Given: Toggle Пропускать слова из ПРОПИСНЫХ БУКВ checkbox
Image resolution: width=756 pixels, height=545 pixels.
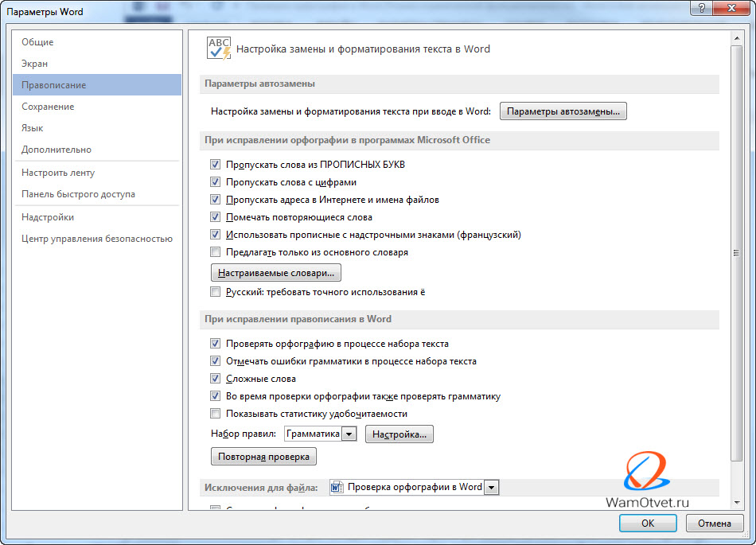Looking at the screenshot, I should (x=215, y=165).
